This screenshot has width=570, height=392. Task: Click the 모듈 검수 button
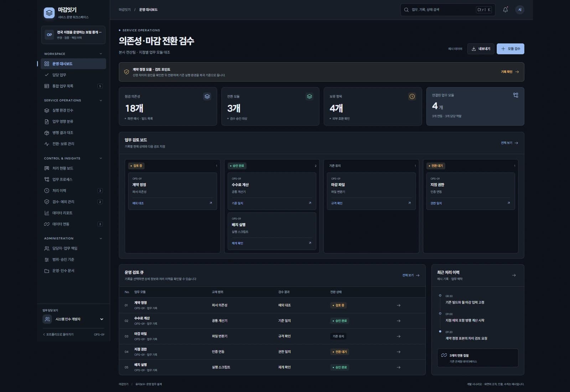[x=510, y=49]
